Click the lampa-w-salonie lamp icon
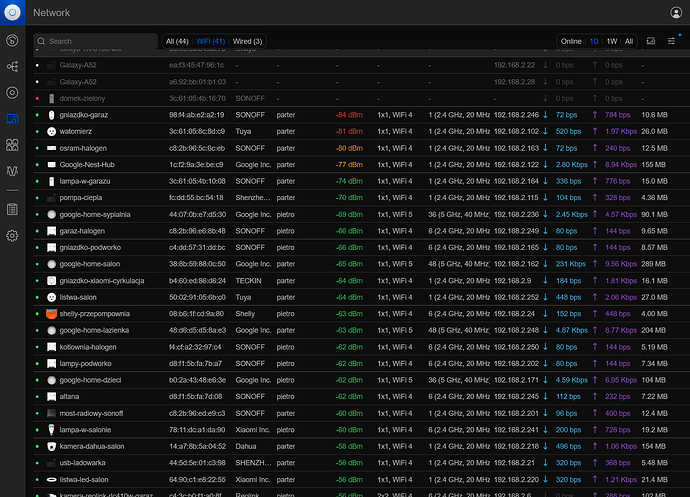Image resolution: width=690 pixels, height=497 pixels. (x=51, y=430)
